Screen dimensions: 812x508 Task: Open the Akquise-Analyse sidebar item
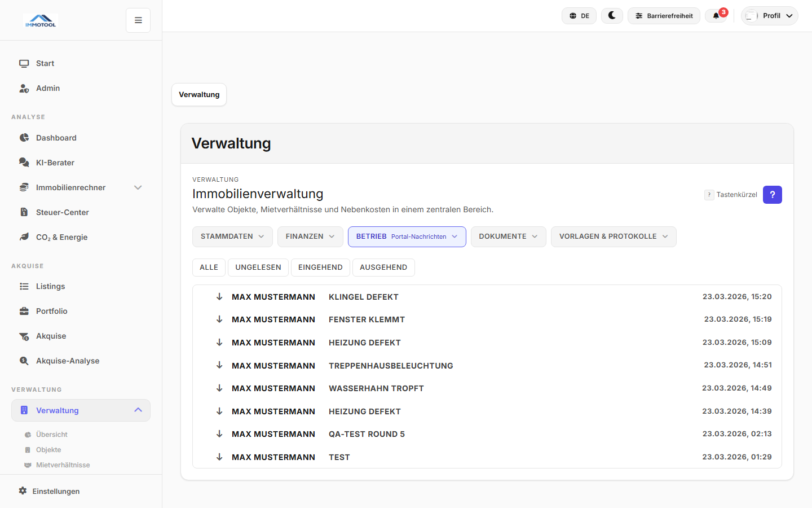(x=67, y=361)
